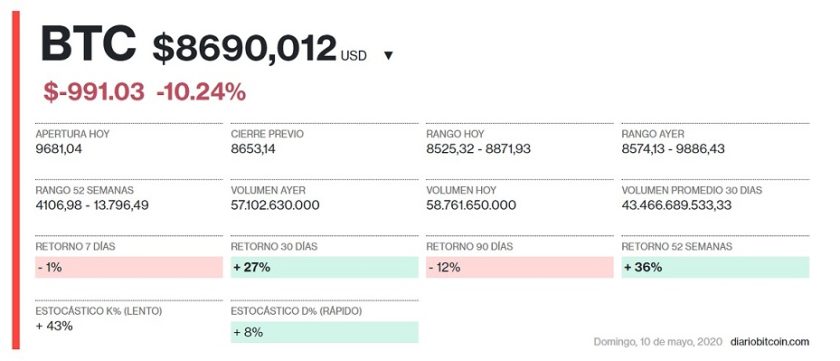The image size is (840, 361).
Task: Click the Retorno 52 Semanas +36% bar
Action: (x=715, y=267)
